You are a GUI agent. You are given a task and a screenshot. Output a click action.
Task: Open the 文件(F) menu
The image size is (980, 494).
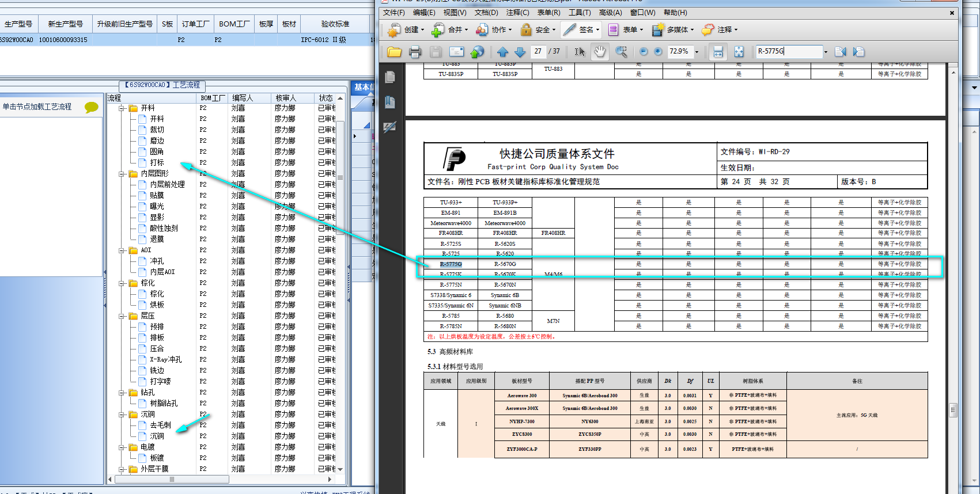coord(394,13)
